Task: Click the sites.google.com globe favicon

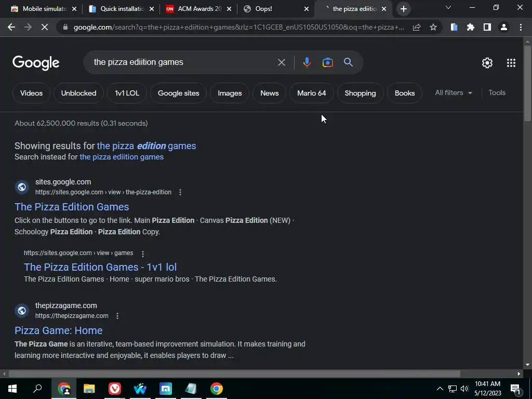Action: (x=22, y=187)
